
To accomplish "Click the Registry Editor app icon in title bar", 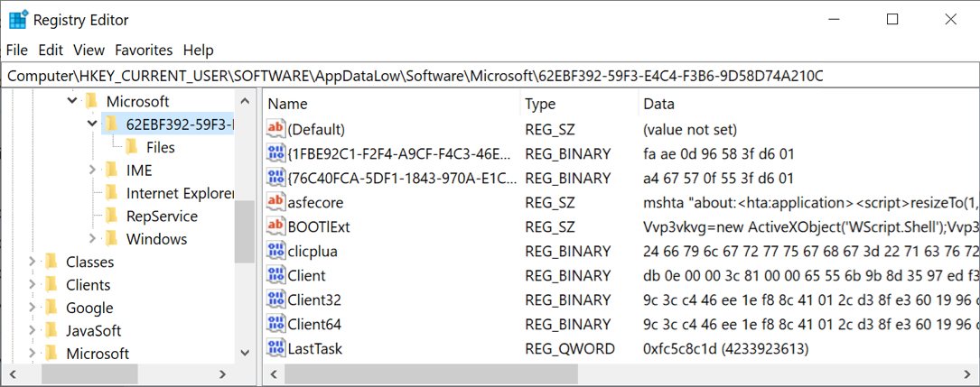I will pos(18,20).
